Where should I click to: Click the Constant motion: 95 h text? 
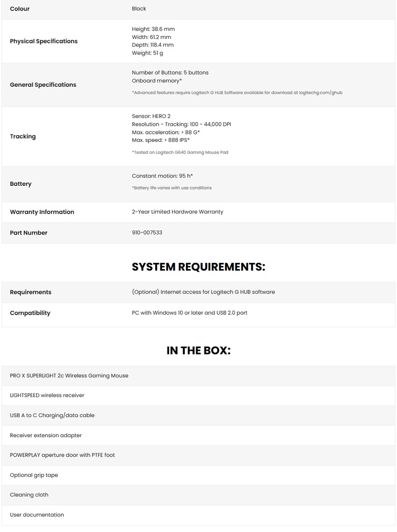click(162, 176)
